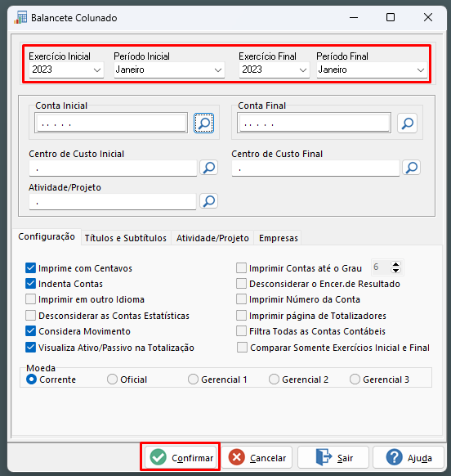The image size is (451, 476).
Task: Decrease Grau value with down arrow
Action: (395, 270)
